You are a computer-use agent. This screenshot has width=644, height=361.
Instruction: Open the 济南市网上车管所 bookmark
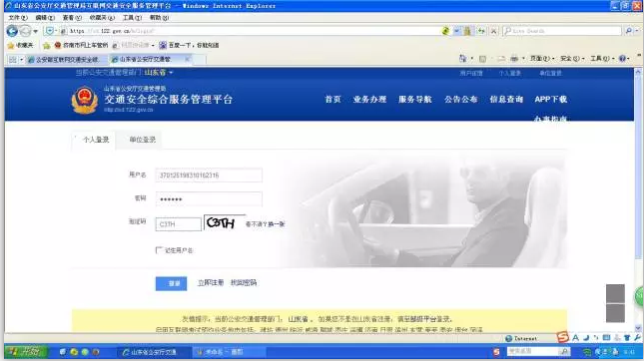pos(81,45)
